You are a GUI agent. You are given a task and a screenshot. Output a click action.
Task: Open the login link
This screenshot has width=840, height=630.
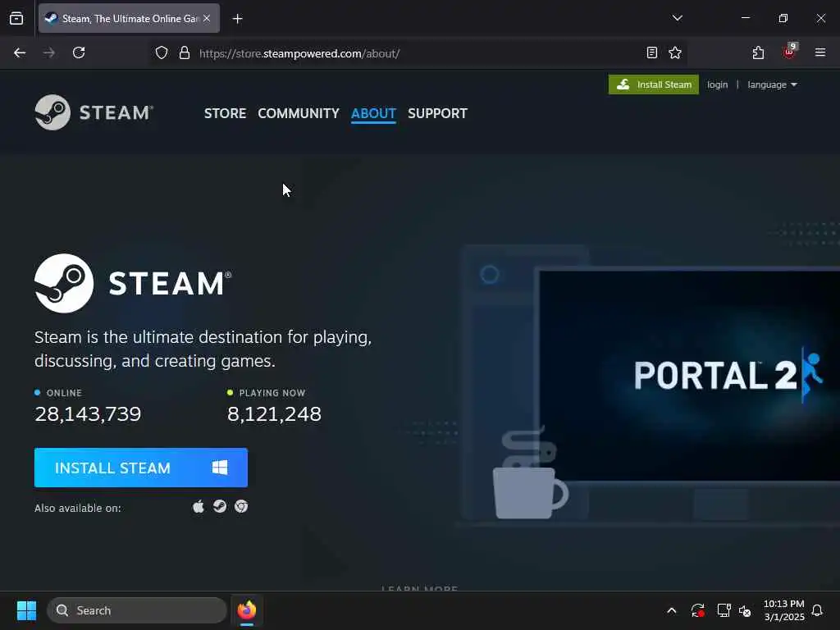coord(717,84)
